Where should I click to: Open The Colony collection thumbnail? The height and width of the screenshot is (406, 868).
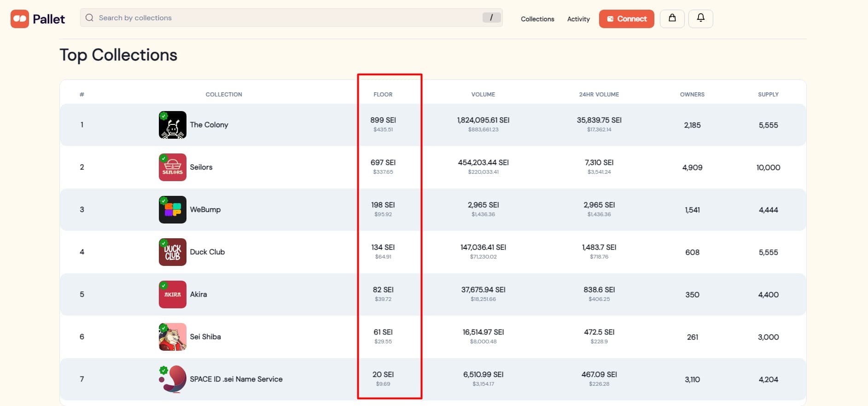tap(173, 125)
